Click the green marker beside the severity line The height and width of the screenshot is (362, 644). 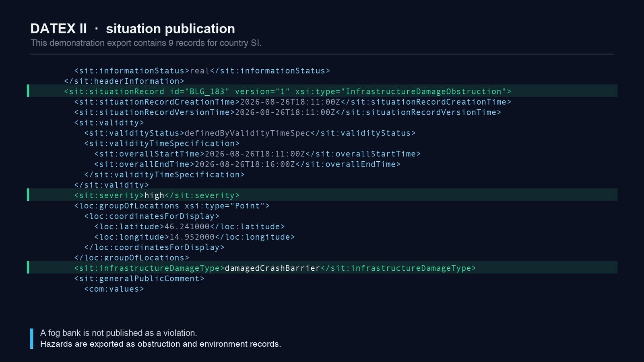[28, 195]
